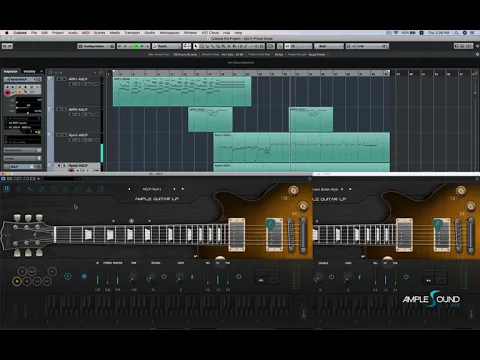This screenshot has width=480, height=360.
Task: Switch to the Visibility tab
Action: 29,71
